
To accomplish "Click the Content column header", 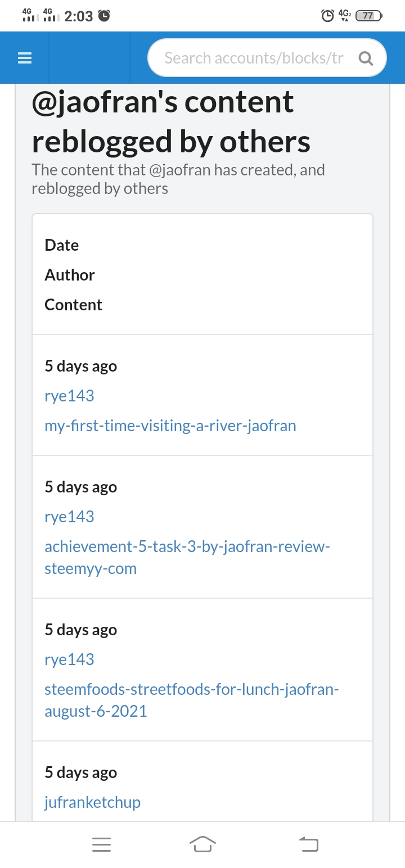I will [73, 305].
